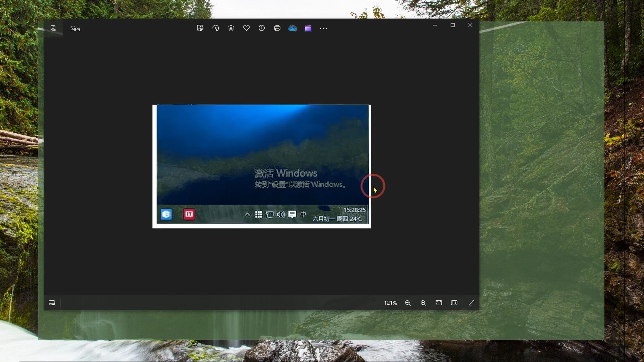This screenshot has width=644, height=362.
Task: Launch the purple Clipchamp video editor icon
Action: pyautogui.click(x=308, y=28)
